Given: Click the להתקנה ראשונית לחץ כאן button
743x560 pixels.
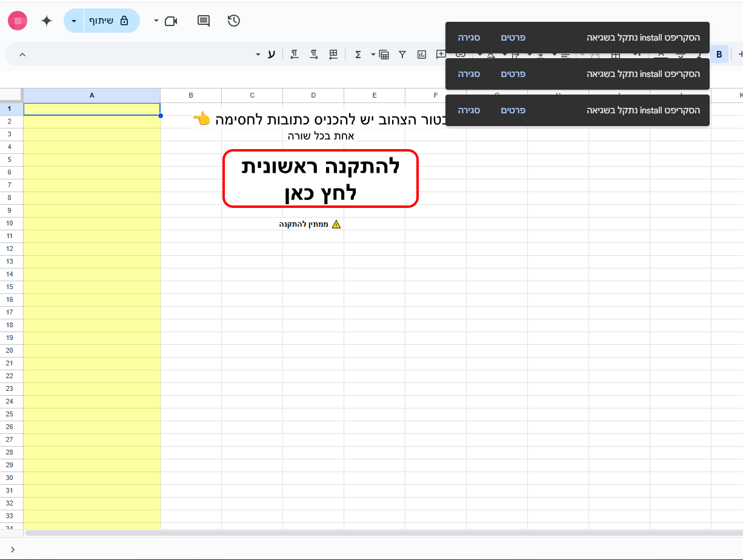Looking at the screenshot, I should tap(321, 179).
